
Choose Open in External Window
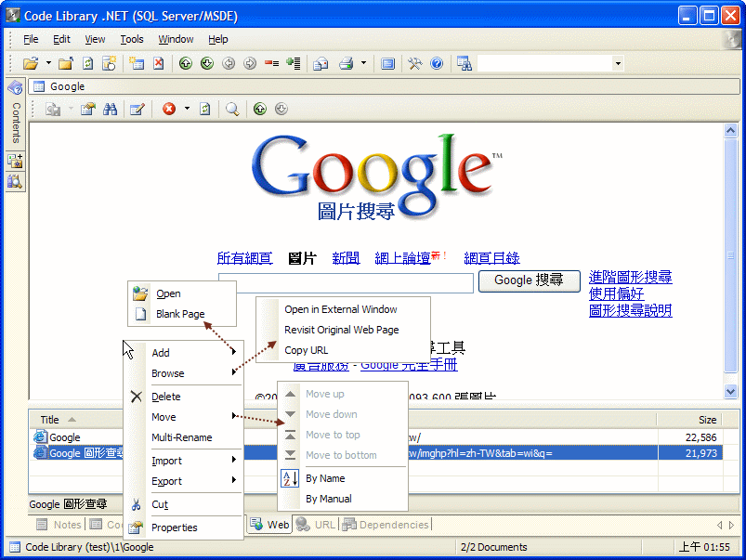click(343, 309)
